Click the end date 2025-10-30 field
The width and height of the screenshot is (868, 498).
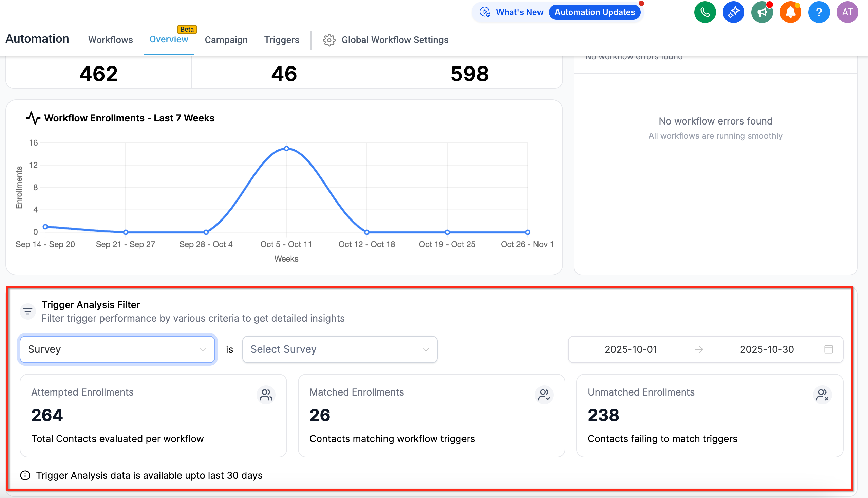767,349
